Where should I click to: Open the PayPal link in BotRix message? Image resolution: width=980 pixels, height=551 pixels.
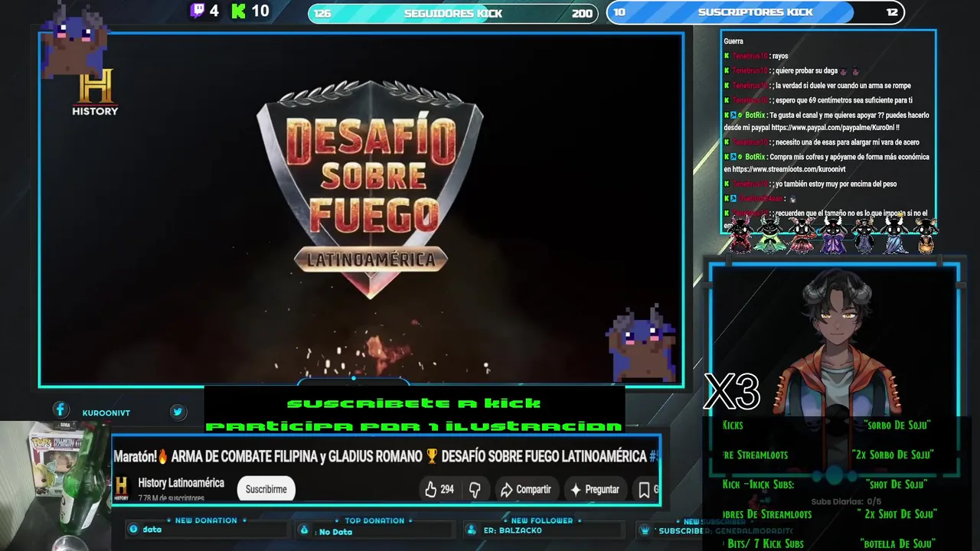(x=835, y=128)
